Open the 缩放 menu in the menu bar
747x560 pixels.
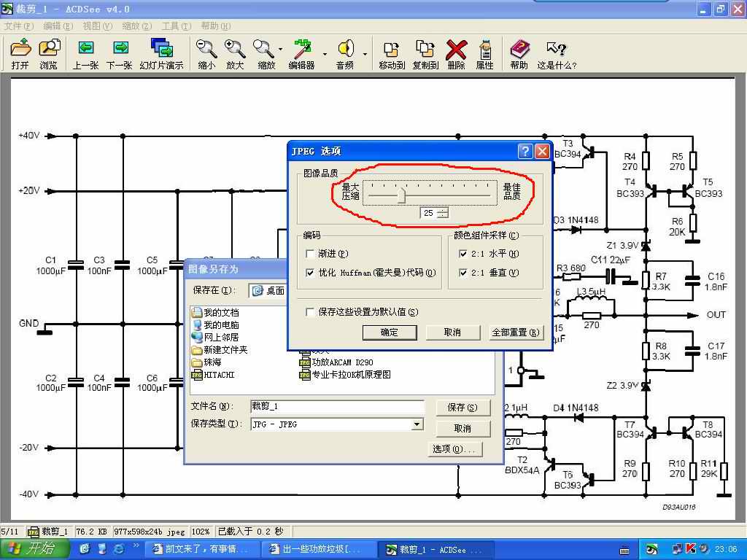tap(136, 26)
